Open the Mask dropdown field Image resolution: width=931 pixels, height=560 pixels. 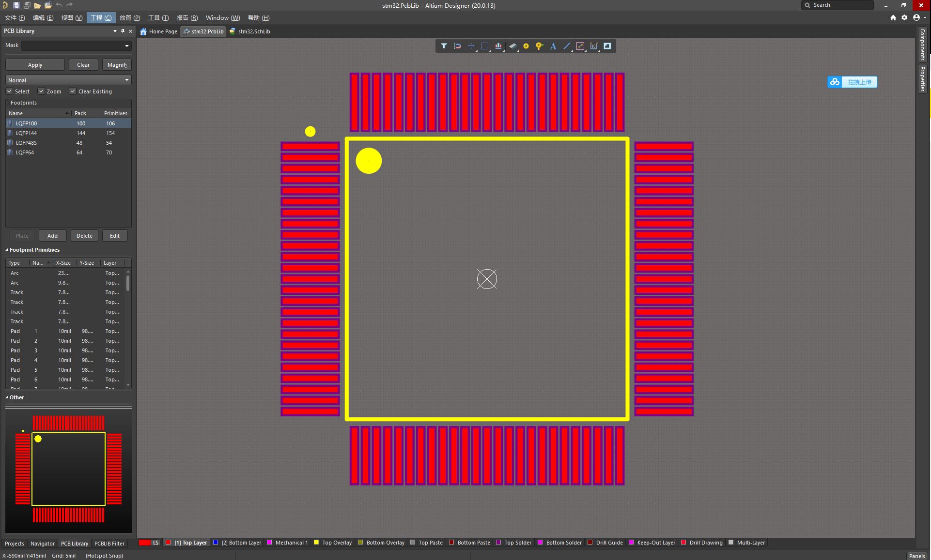pos(76,45)
